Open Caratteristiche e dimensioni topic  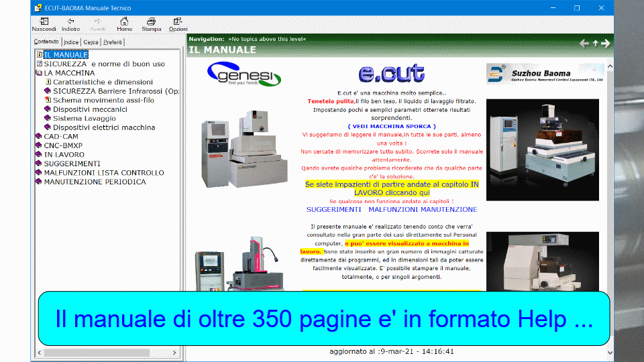103,82
